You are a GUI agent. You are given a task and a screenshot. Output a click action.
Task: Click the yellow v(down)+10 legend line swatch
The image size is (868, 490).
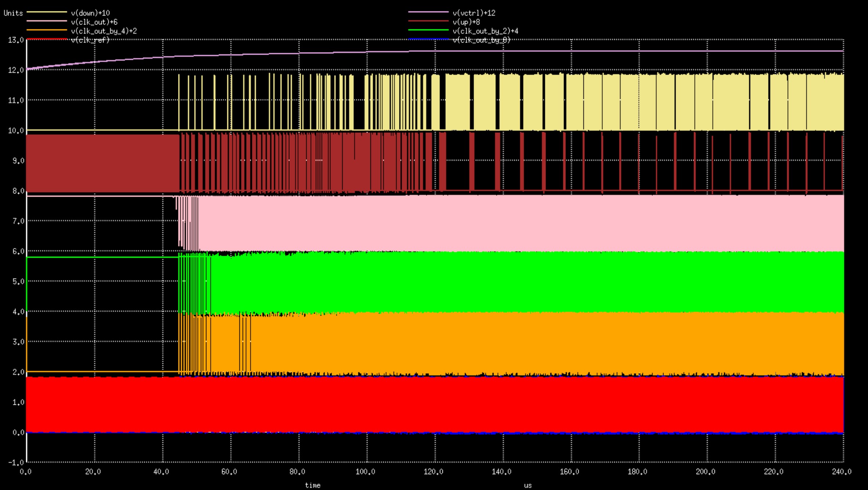(47, 12)
